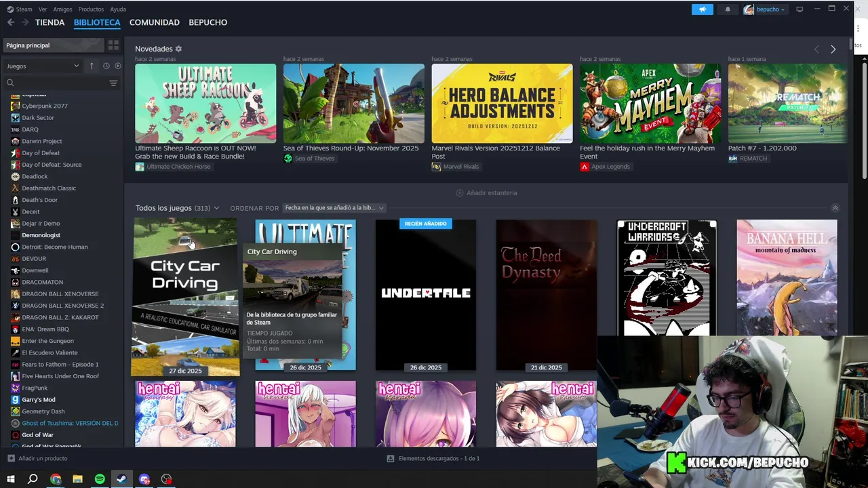Click the Cyberpunk 2077 game icon
868x488 pixels.
click(16, 106)
